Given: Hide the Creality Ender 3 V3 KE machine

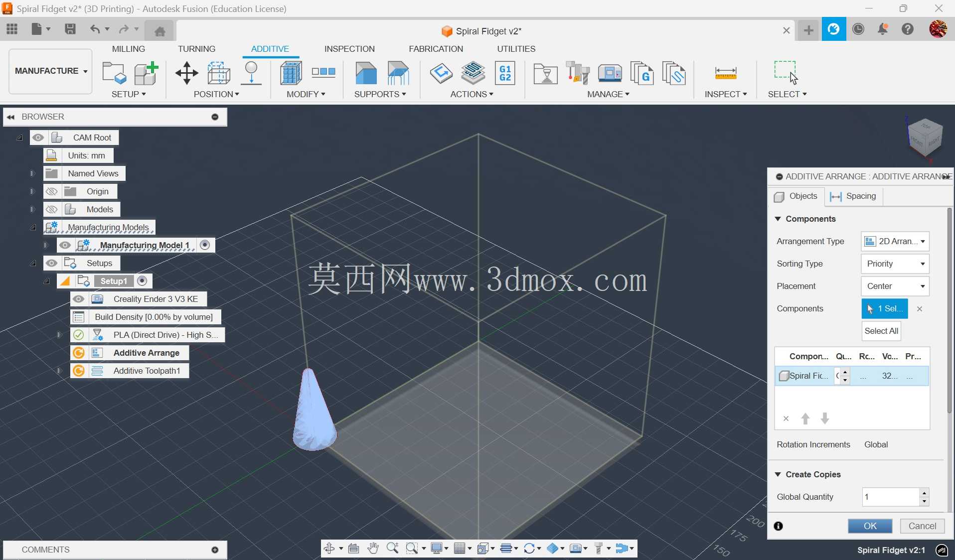Looking at the screenshot, I should (x=79, y=299).
